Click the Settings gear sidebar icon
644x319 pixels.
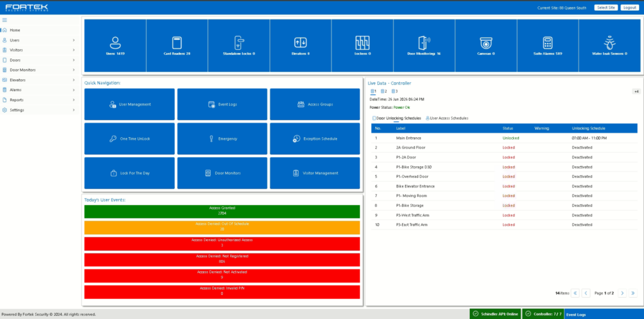click(4, 110)
